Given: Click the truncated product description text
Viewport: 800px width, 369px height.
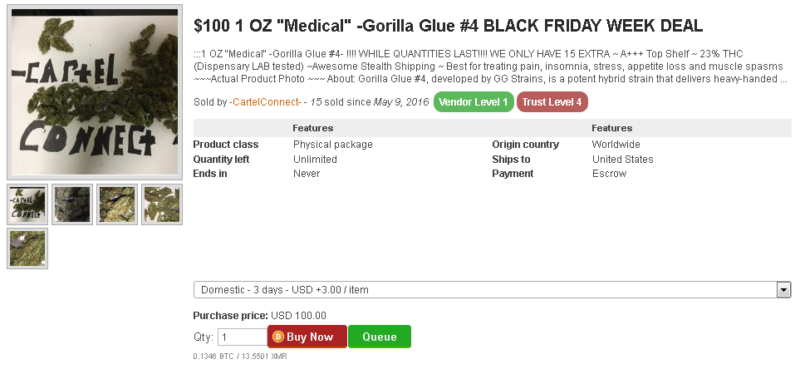Looking at the screenshot, I should (491, 66).
